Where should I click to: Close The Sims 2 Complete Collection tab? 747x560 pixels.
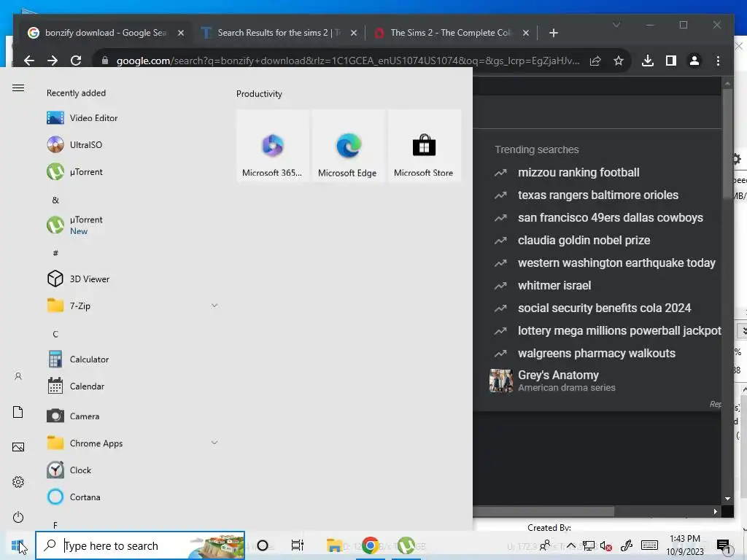(x=525, y=33)
